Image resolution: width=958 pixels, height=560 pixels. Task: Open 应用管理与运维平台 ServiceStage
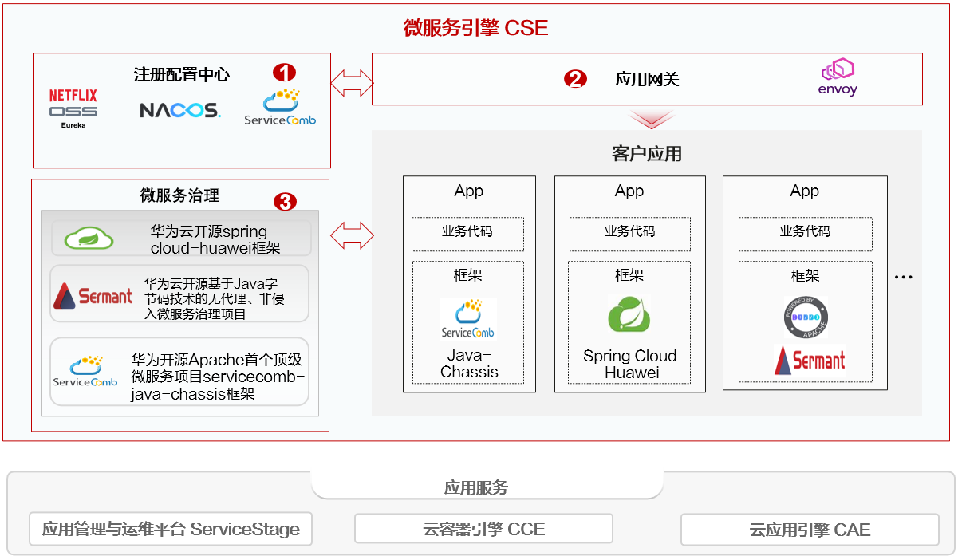[x=171, y=529]
